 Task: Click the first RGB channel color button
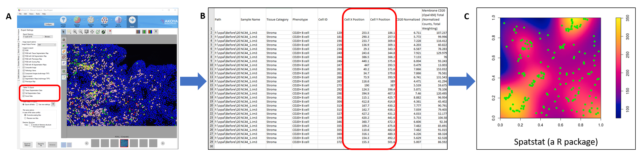pyautogui.click(x=138, y=31)
